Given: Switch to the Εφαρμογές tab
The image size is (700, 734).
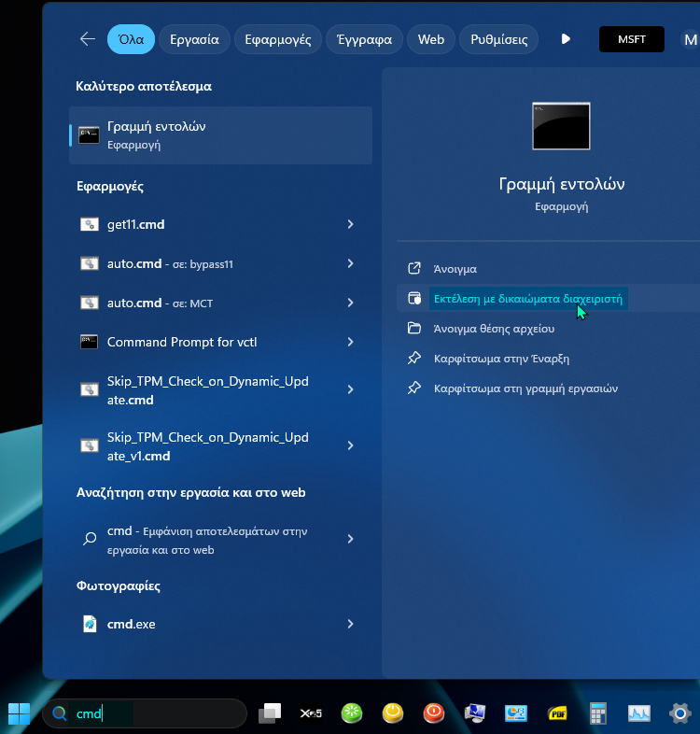Looking at the screenshot, I should (278, 39).
